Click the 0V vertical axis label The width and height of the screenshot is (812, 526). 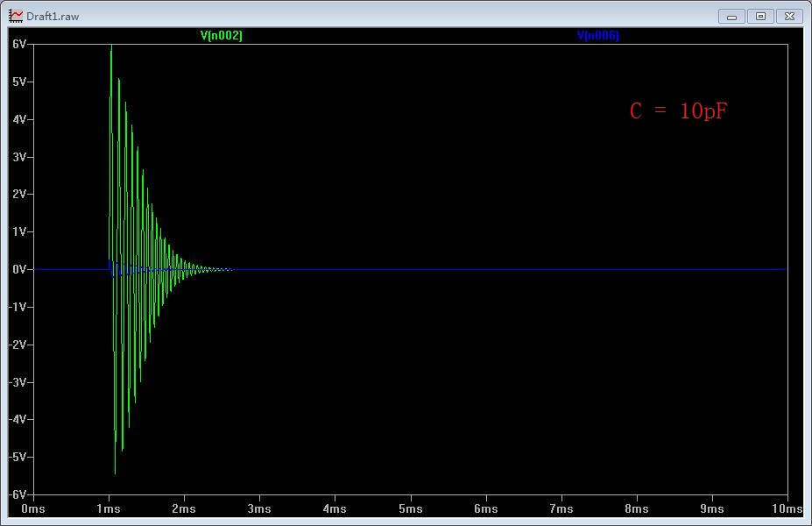pyautogui.click(x=19, y=269)
